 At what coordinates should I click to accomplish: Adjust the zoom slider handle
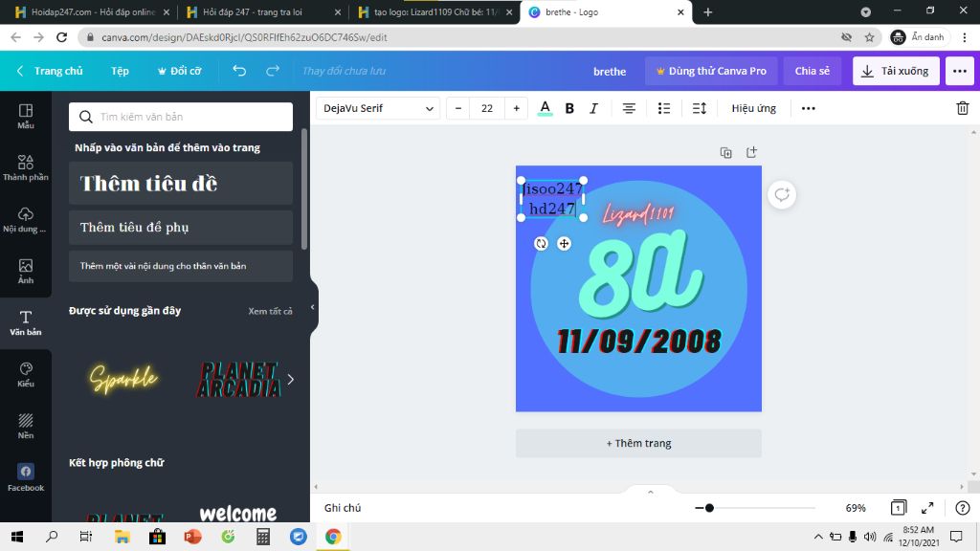click(x=709, y=508)
